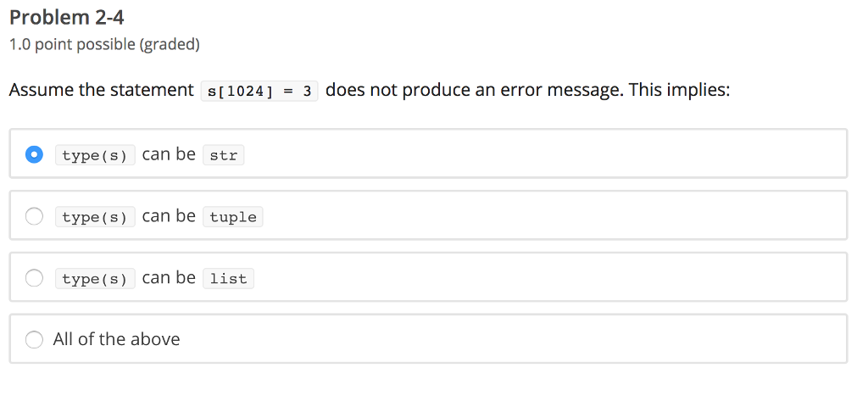The height and width of the screenshot is (407, 868).
Task: Click "type(s)" code in the str option
Action: pos(95,156)
